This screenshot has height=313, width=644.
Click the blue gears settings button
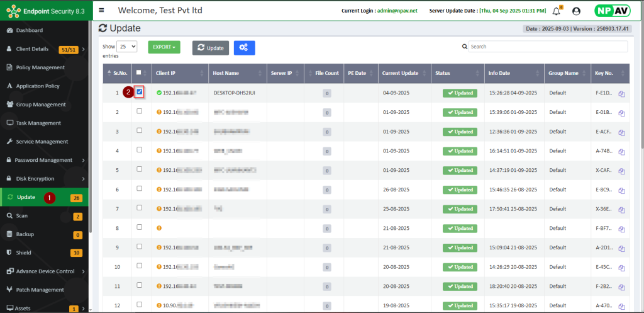click(244, 48)
